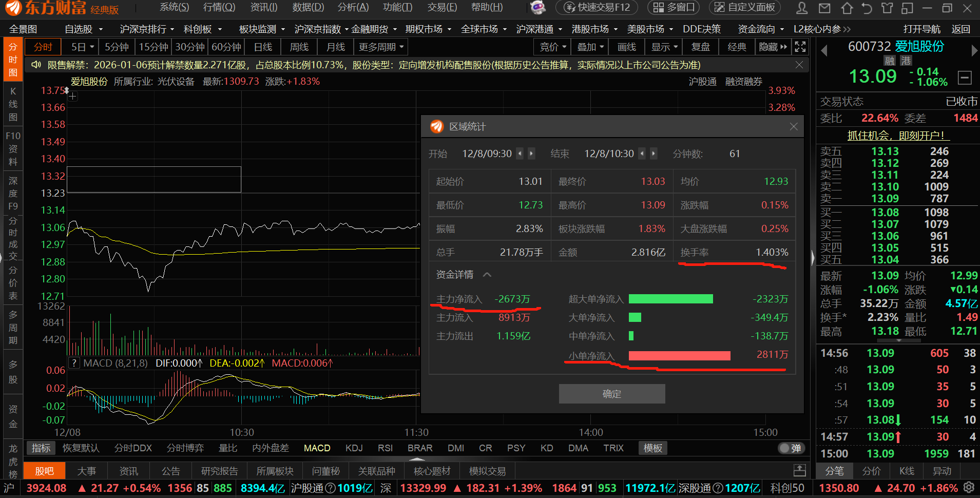Collapse quote panel minus icon
Viewport: 980px width, 498px height.
click(965, 78)
